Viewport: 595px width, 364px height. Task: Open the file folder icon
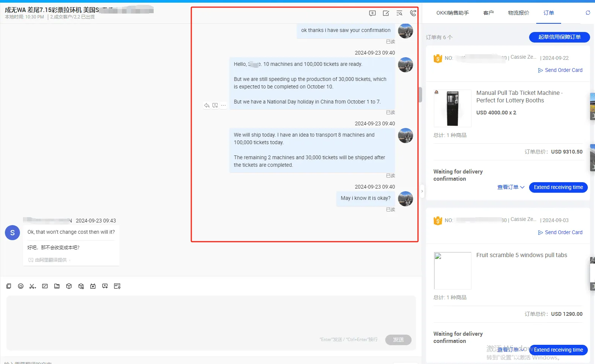tap(57, 286)
